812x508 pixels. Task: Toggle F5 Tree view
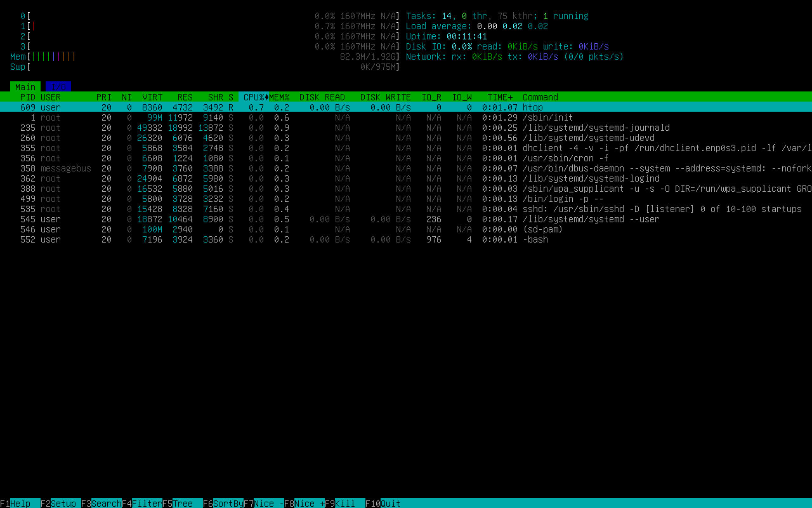(183, 504)
